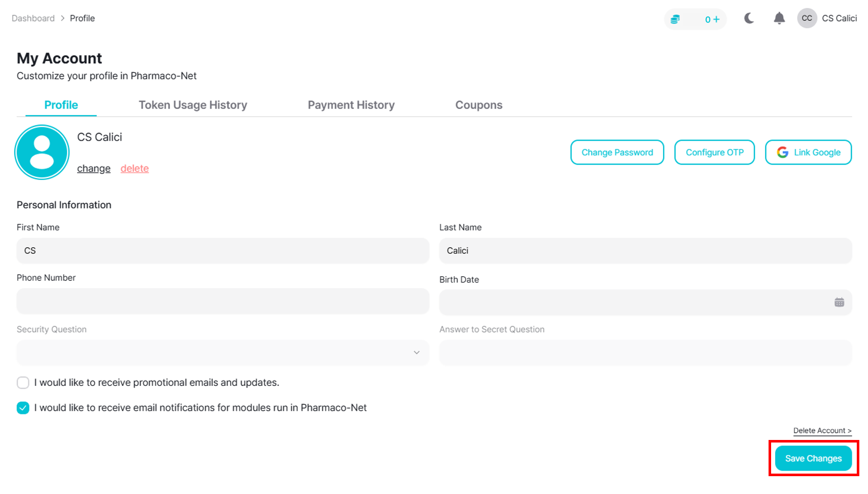
Task: Click Change Password button
Action: (617, 152)
